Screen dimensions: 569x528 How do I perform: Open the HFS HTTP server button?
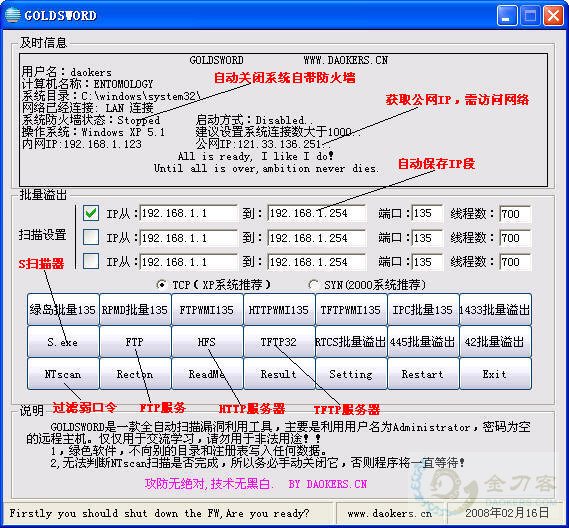(x=207, y=341)
